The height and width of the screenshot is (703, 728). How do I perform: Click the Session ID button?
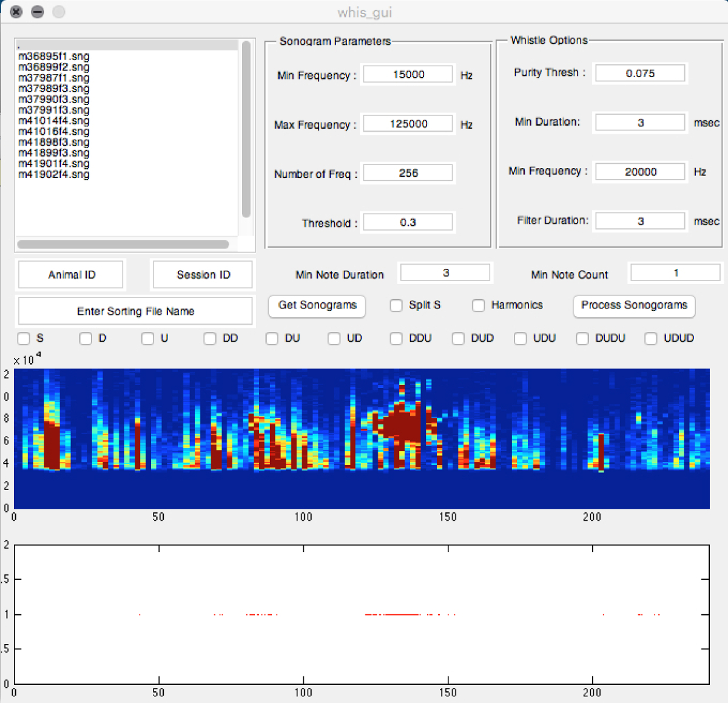203,275
